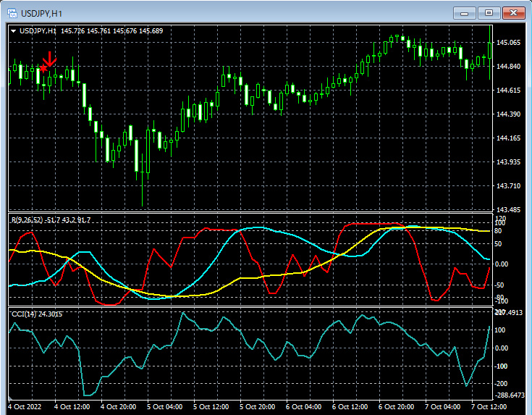Image resolution: width=532 pixels, height=415 pixels.
Task: Minimize the USDJPY,H1 chart window
Action: [464, 13]
